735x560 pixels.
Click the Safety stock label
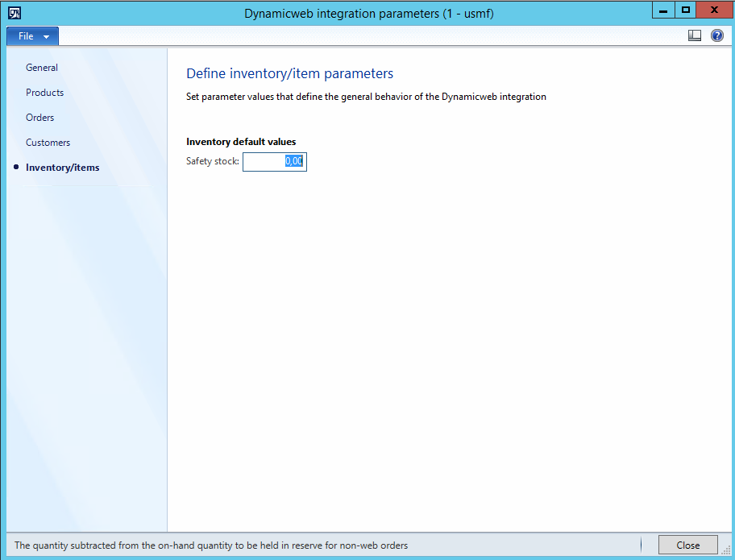point(213,161)
